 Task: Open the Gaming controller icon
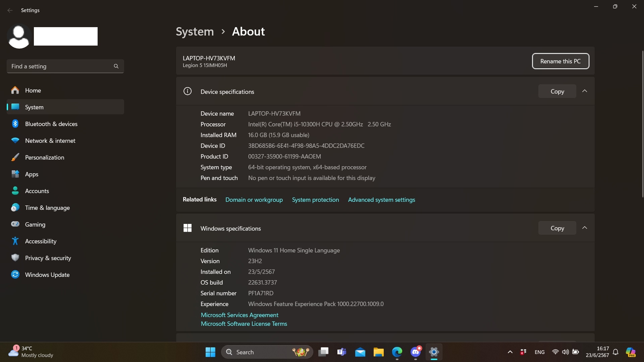(15, 224)
